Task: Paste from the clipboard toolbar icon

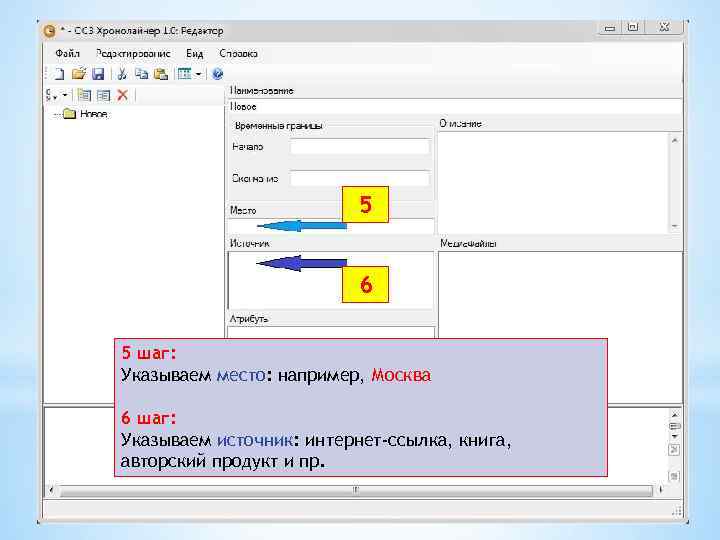Action: tap(161, 74)
